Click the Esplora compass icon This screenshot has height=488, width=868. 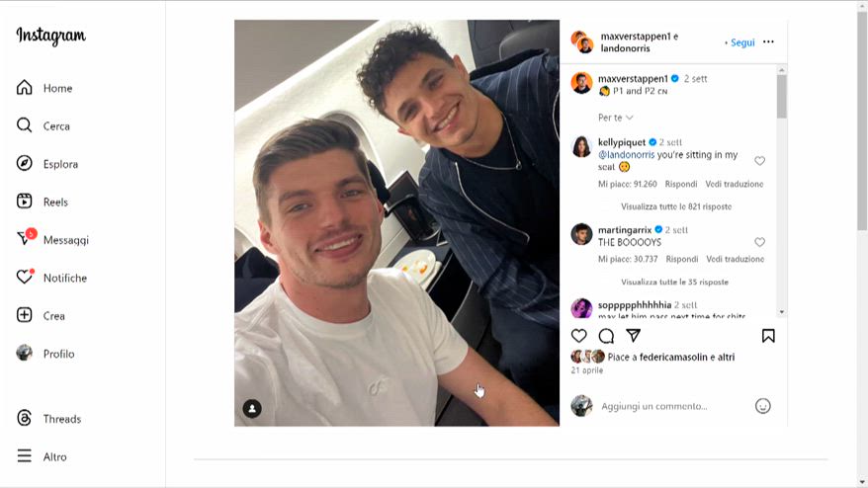click(x=25, y=164)
